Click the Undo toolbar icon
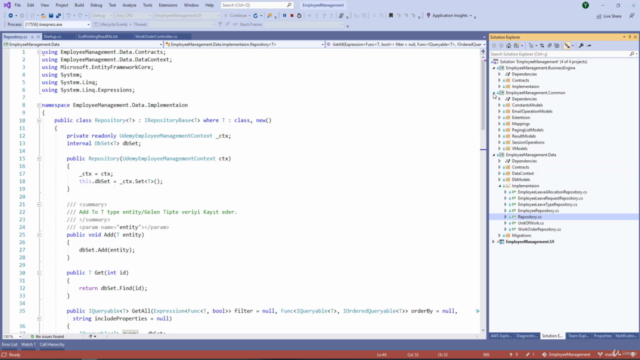Viewport: 640px width, 360px height. pyautogui.click(x=68, y=16)
